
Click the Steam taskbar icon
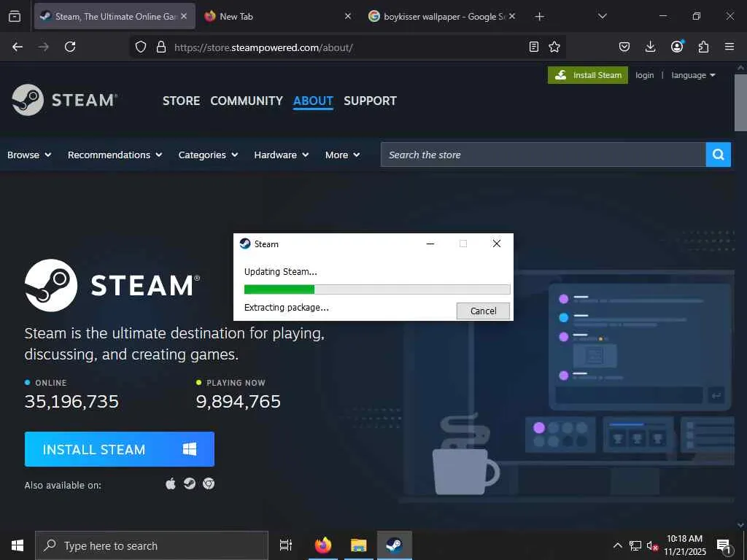click(394, 545)
